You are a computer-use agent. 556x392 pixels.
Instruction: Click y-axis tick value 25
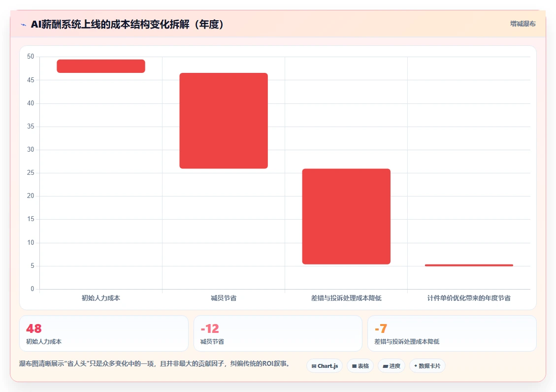[x=31, y=172]
